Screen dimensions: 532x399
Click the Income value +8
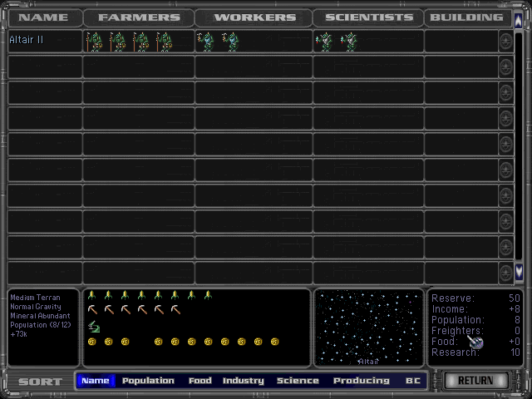coord(515,308)
